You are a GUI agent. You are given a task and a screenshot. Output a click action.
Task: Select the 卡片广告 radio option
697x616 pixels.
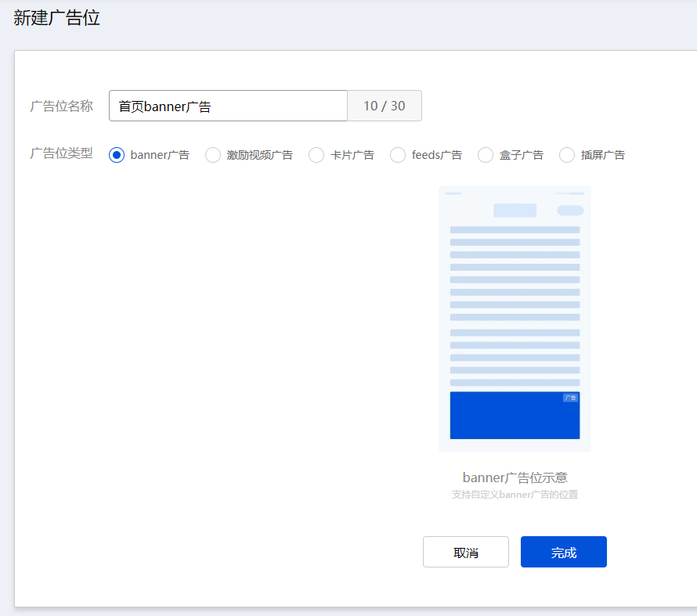point(316,155)
